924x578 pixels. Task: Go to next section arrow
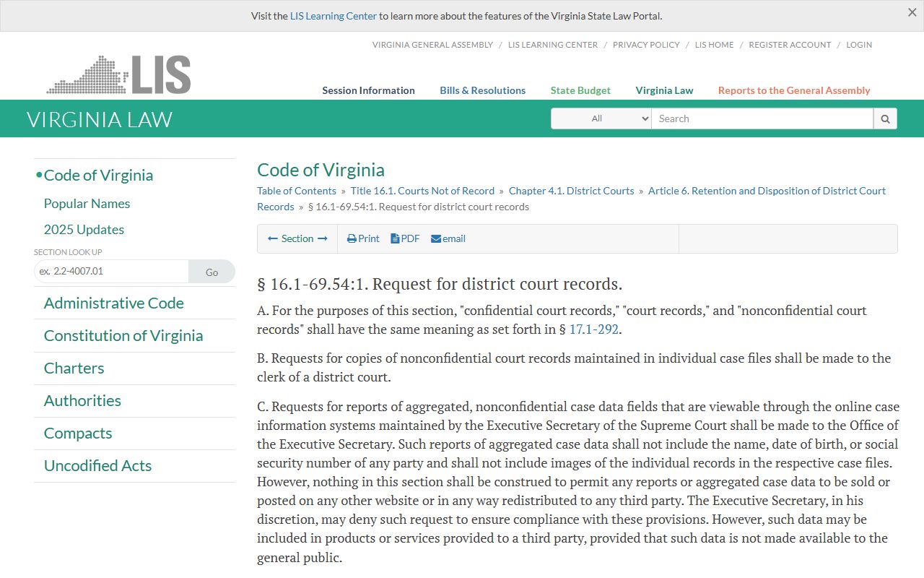[x=323, y=238]
